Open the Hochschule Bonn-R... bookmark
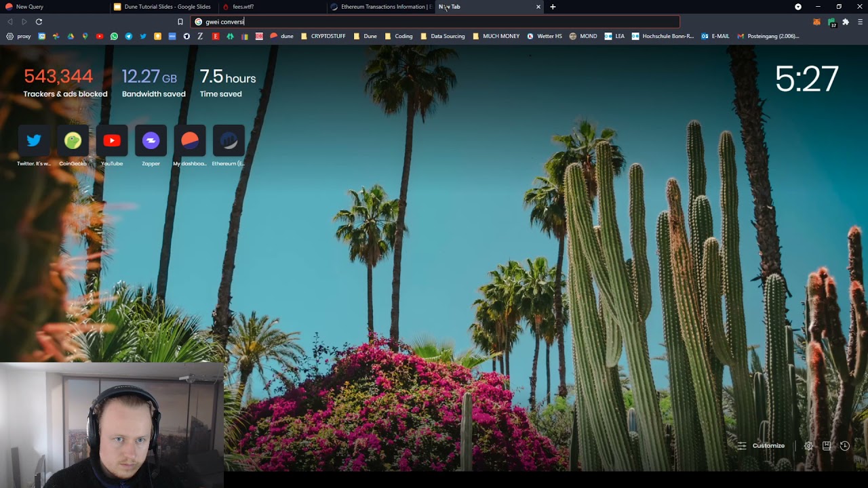 point(663,36)
